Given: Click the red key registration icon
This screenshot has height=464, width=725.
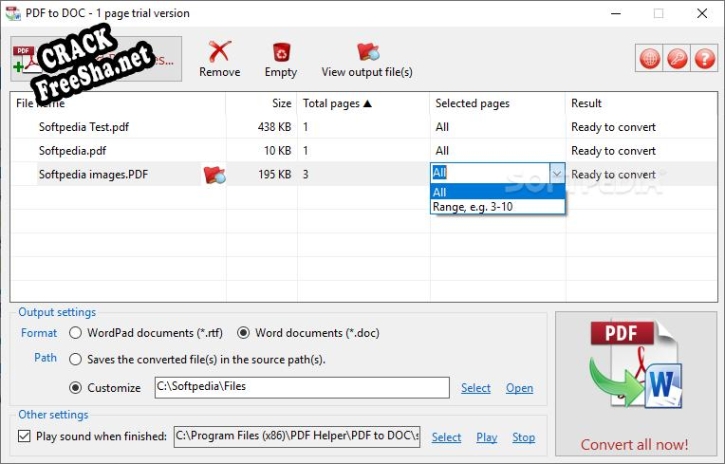Looking at the screenshot, I should point(676,58).
